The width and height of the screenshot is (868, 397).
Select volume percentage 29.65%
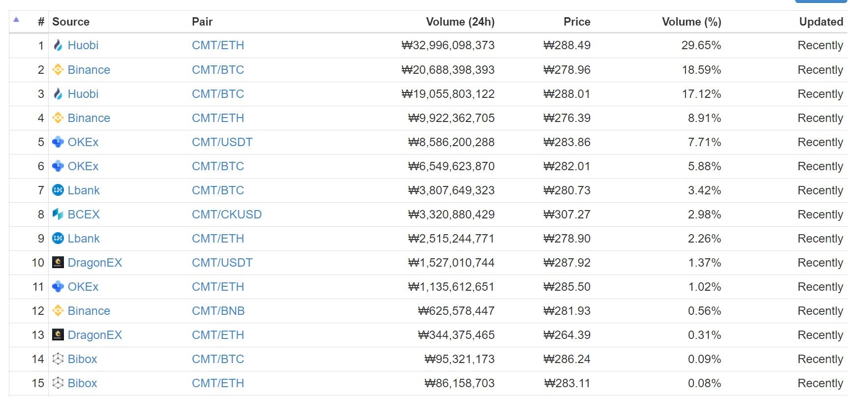[x=701, y=45]
